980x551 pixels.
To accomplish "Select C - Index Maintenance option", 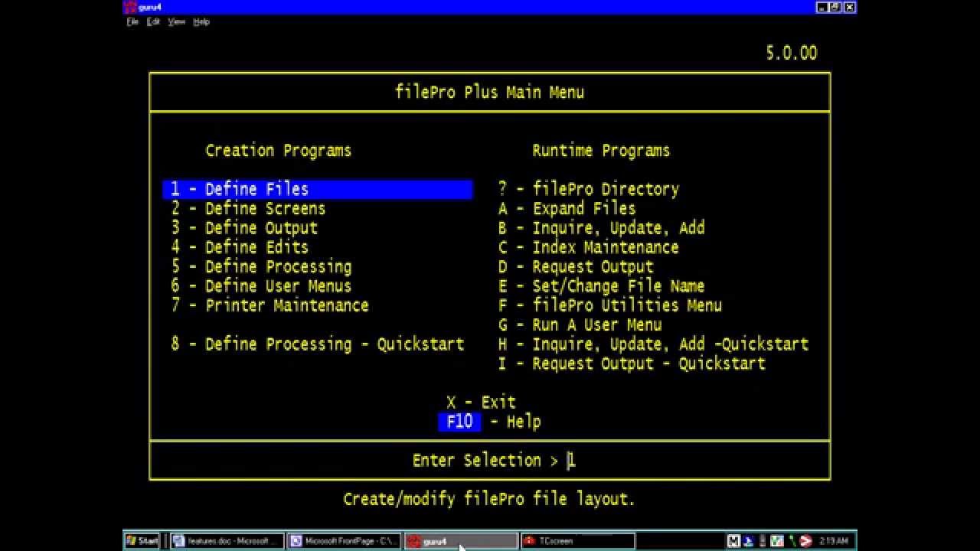I will click(588, 247).
